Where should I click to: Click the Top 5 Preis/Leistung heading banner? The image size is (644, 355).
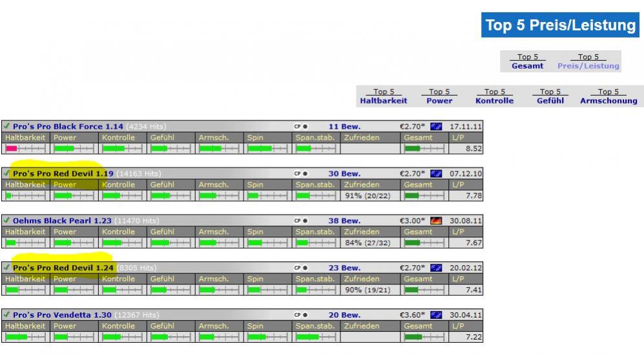[x=560, y=25]
